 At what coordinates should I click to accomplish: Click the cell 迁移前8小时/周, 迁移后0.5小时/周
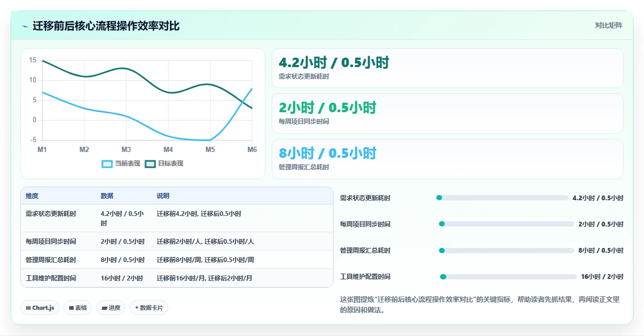(206, 260)
